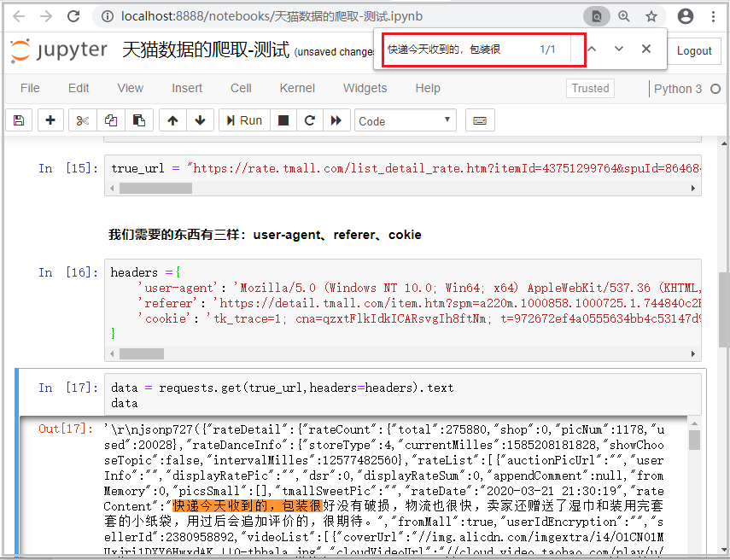
Task: Close the find bar
Action: point(646,49)
